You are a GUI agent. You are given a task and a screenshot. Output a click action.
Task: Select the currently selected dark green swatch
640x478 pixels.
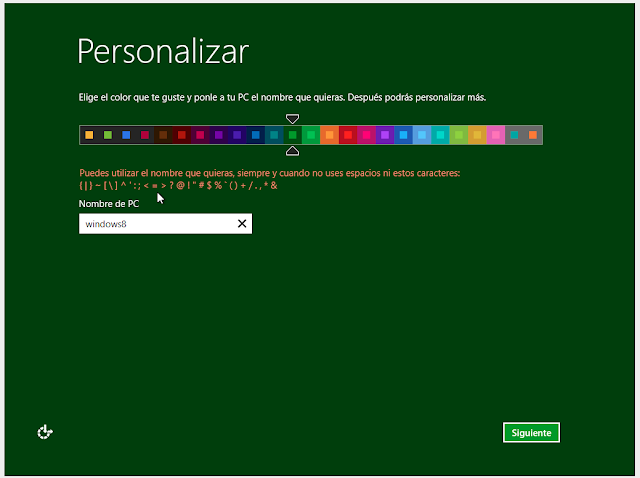coord(292,135)
